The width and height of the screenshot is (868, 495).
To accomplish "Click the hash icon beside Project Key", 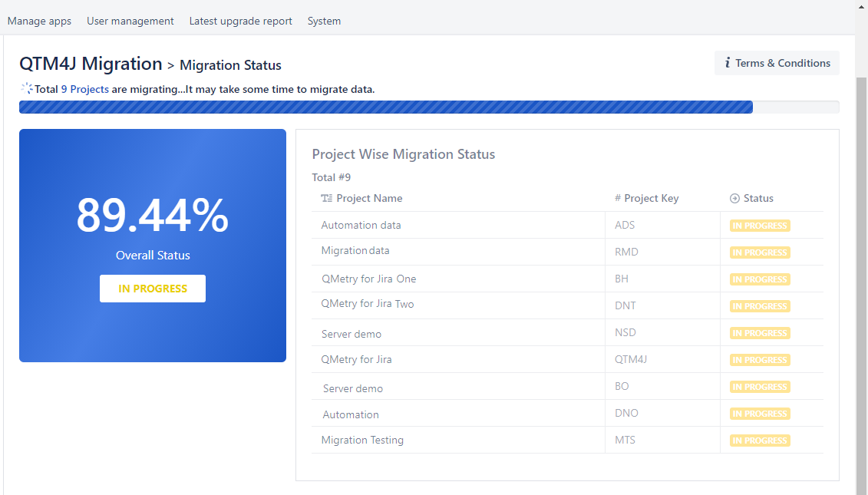I will point(618,198).
